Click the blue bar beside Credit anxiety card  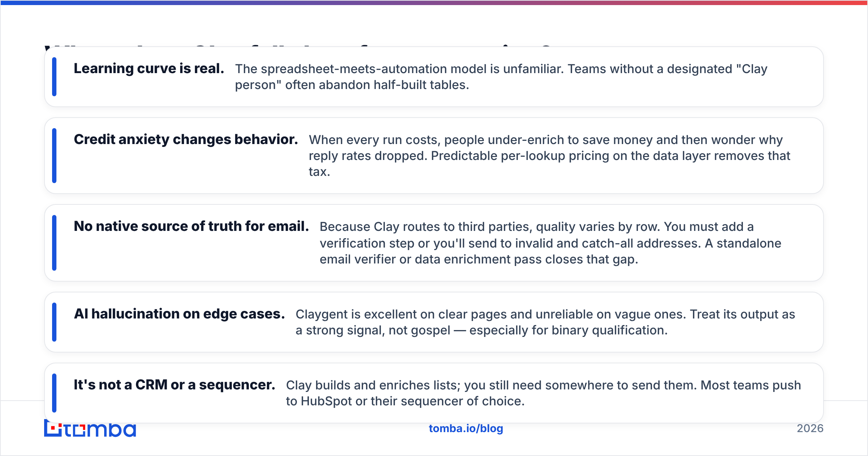click(x=54, y=156)
